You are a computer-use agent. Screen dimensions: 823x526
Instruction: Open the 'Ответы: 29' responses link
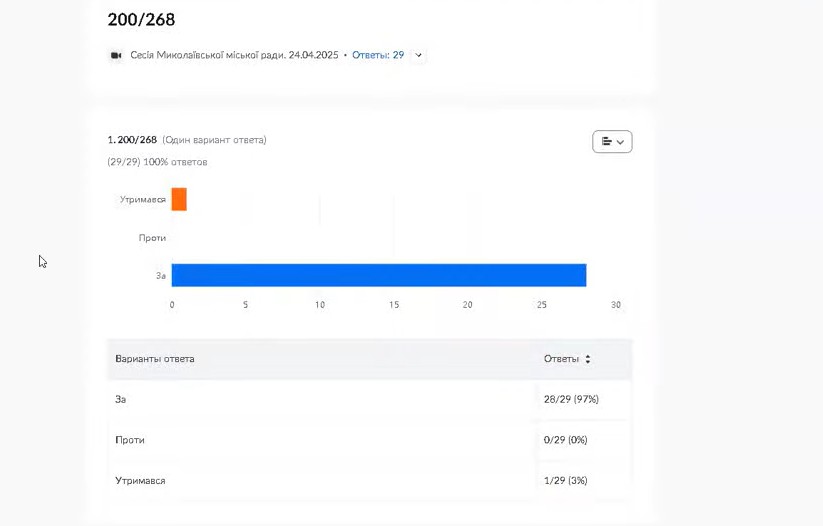378,55
